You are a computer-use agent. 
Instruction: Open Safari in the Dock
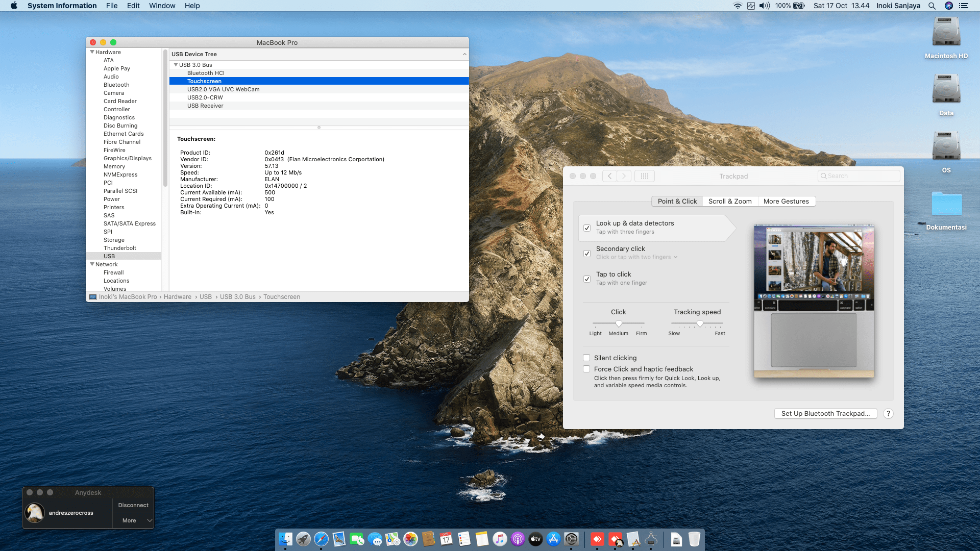[x=321, y=539]
